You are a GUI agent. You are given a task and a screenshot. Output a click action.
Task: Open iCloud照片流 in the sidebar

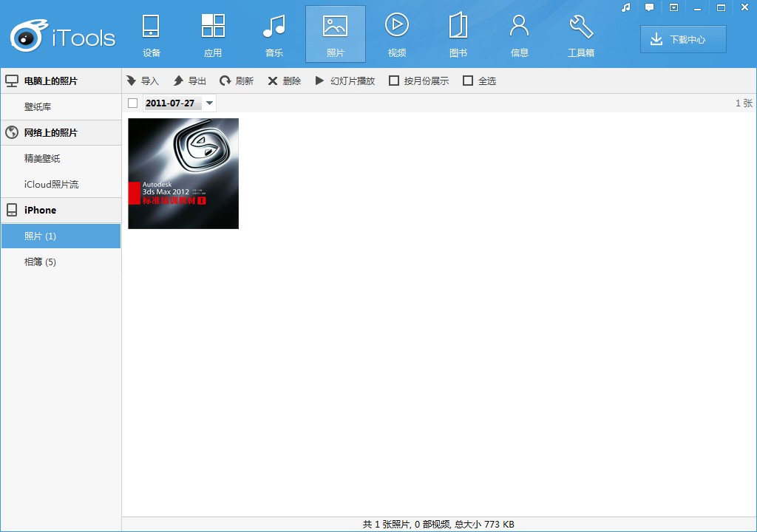pyautogui.click(x=61, y=184)
